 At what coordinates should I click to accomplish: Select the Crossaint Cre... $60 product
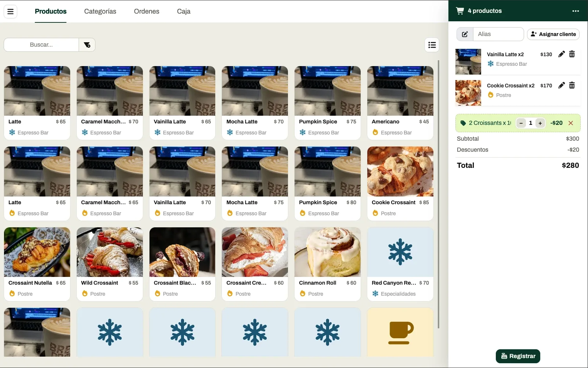255,264
